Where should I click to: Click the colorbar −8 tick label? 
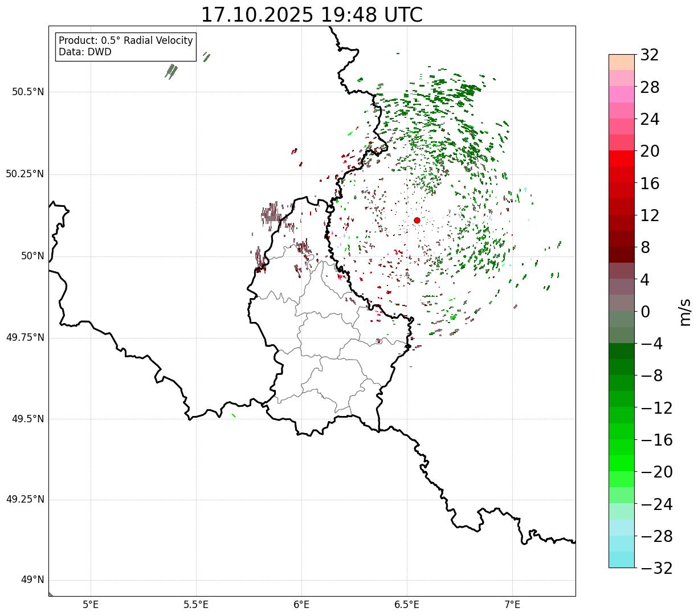(651, 376)
